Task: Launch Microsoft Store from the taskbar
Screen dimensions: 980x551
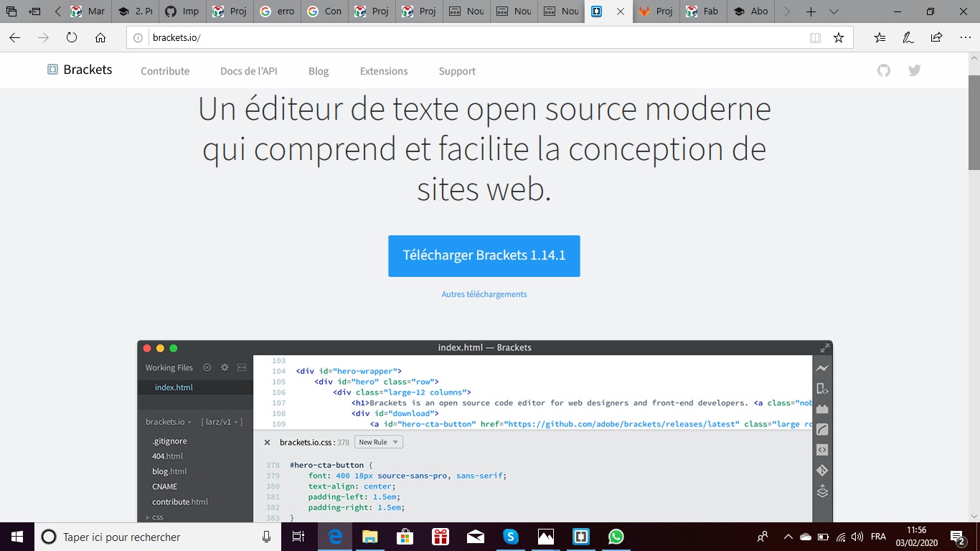Action: click(405, 537)
